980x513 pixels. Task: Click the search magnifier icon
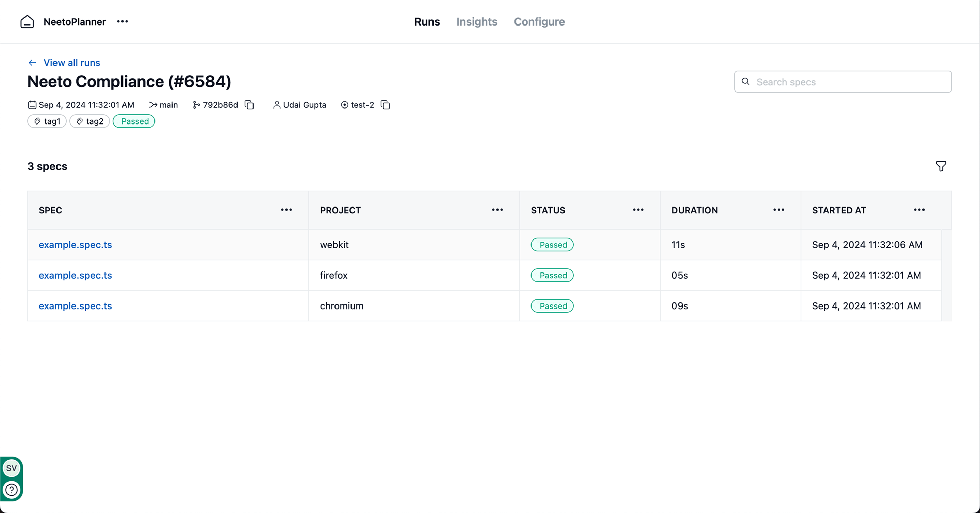(x=746, y=82)
